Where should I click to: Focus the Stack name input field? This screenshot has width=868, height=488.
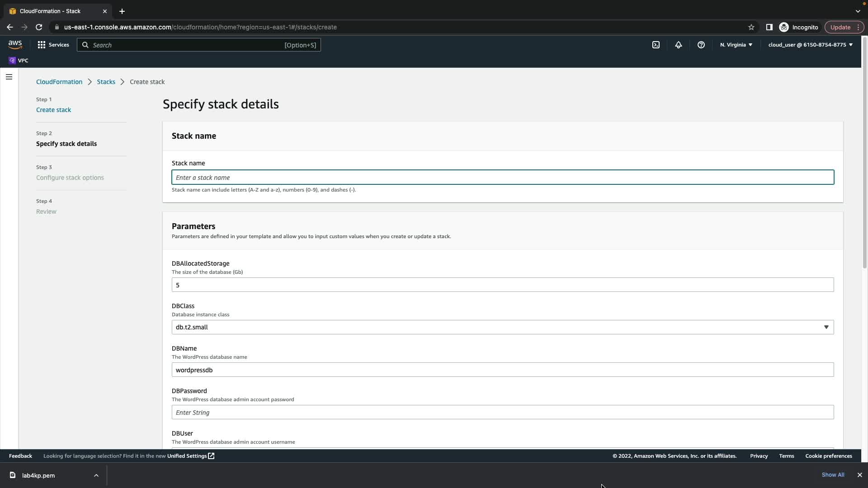502,178
